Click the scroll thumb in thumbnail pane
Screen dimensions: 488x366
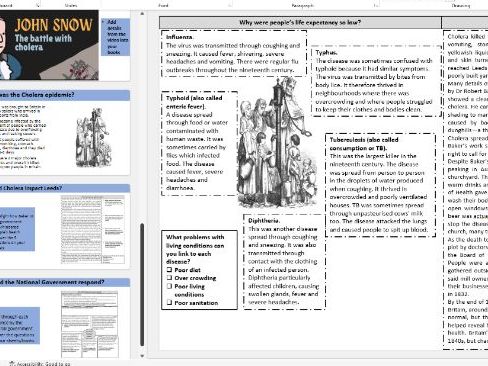click(142, 285)
